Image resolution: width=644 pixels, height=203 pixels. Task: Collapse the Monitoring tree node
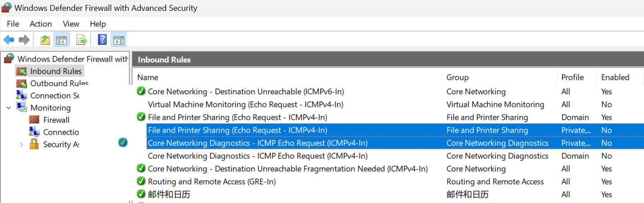click(x=9, y=108)
